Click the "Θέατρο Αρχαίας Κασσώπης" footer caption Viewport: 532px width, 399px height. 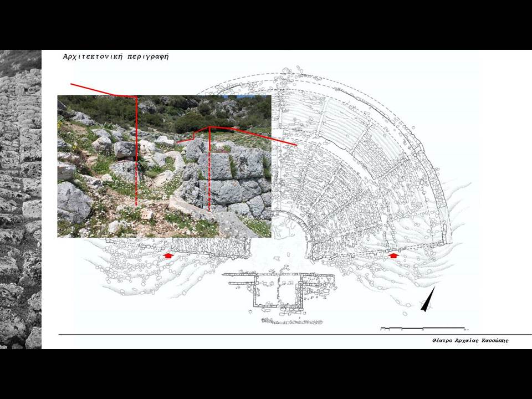(470, 341)
